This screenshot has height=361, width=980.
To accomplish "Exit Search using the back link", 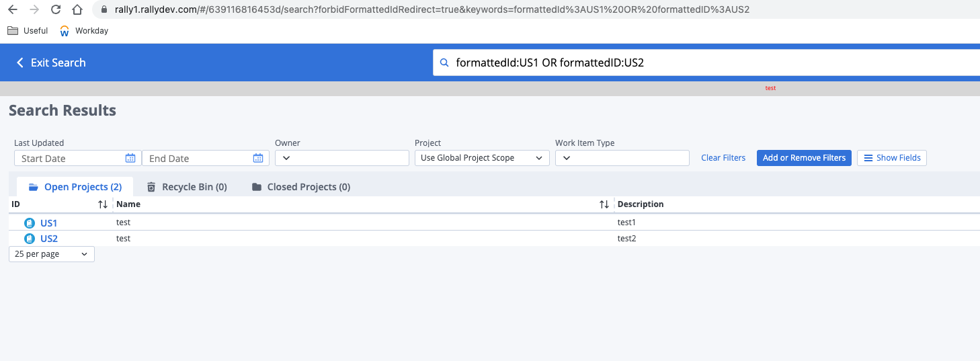I will [51, 63].
